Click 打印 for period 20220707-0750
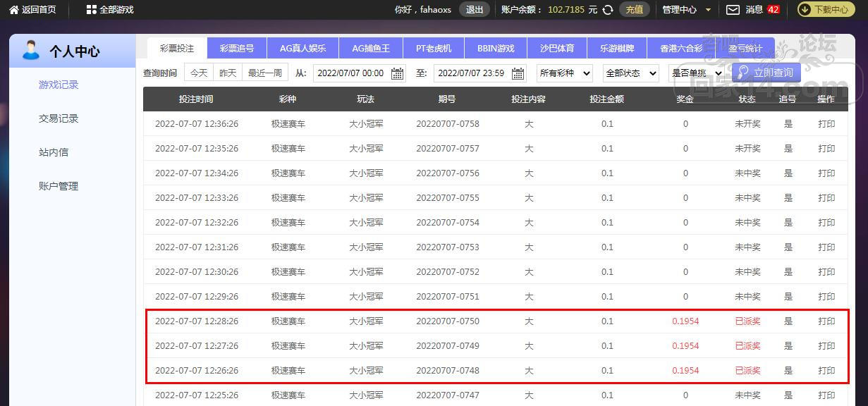Image resolution: width=868 pixels, height=406 pixels. [x=826, y=321]
